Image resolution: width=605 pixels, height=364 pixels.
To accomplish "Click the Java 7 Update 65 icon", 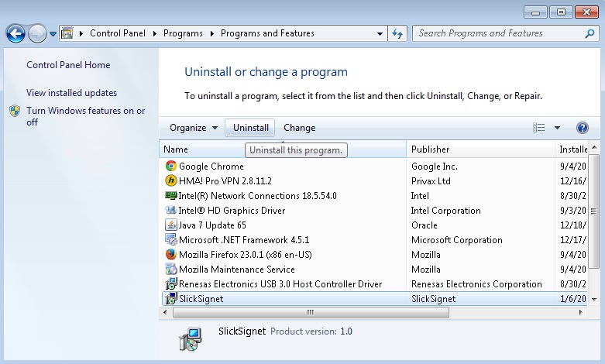I will click(x=171, y=225).
